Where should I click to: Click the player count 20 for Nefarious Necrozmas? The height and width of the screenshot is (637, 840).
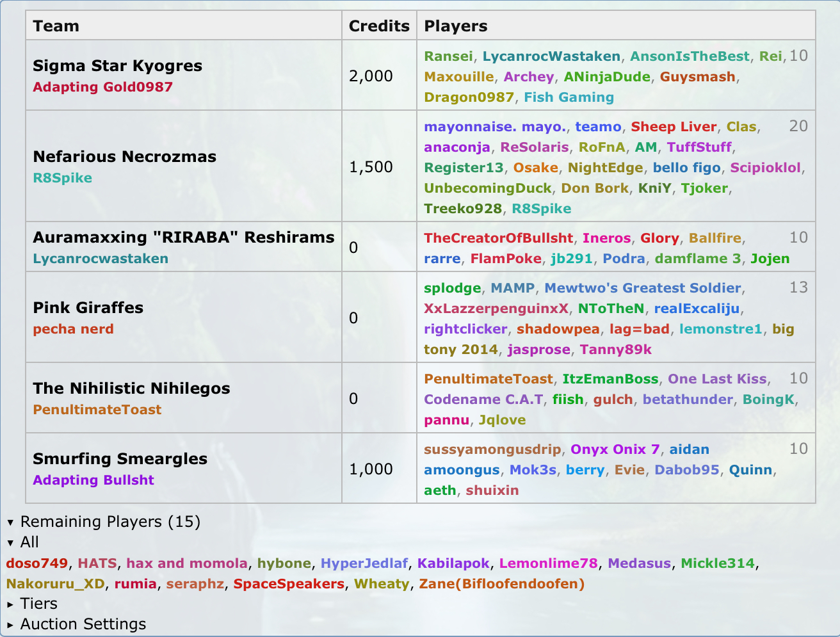798,126
